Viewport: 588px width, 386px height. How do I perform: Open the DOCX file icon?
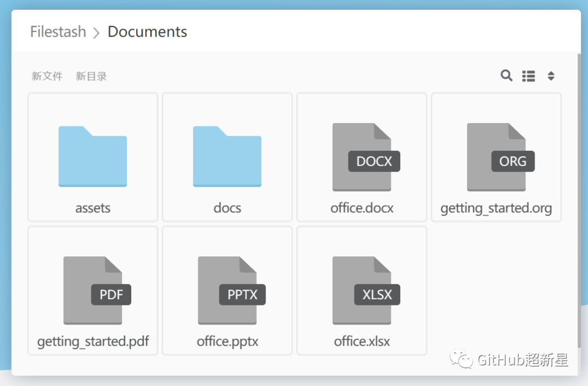pyautogui.click(x=366, y=157)
